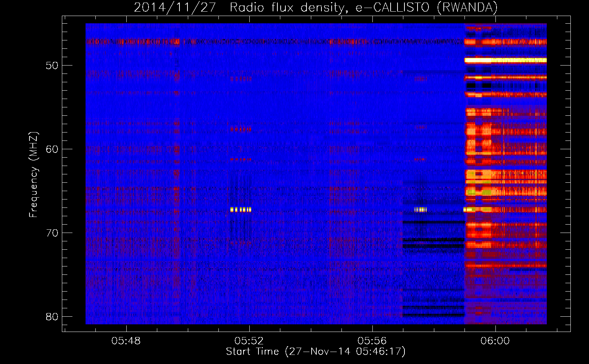Select the 50 frequency tick label
The image size is (589, 364).
coord(52,66)
